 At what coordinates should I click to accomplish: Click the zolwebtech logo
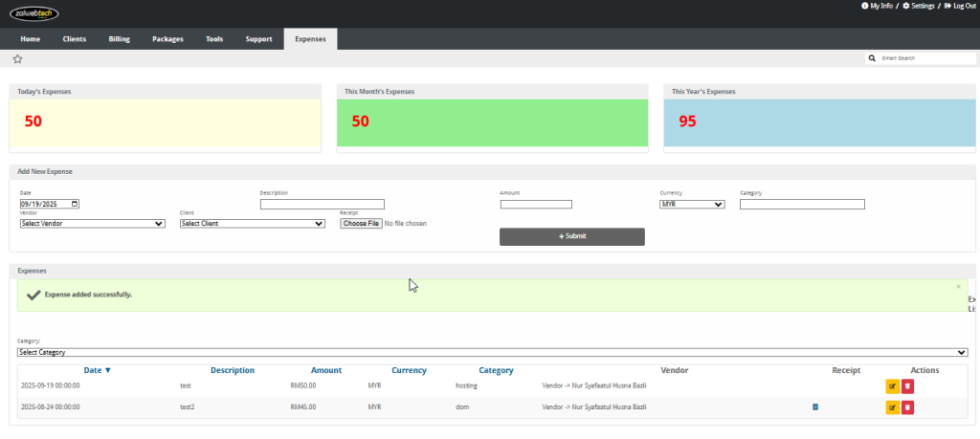[34, 12]
